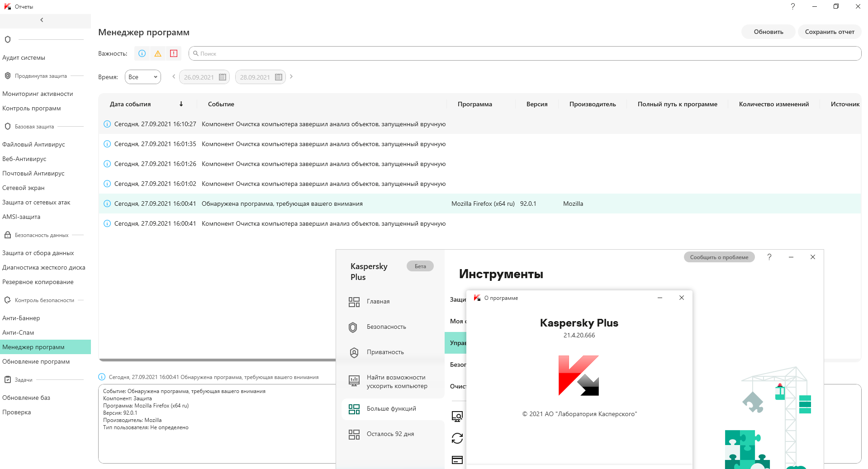Open Найти возможности ускорить компьютер
Image resolution: width=868 pixels, height=469 pixels.
tap(397, 382)
